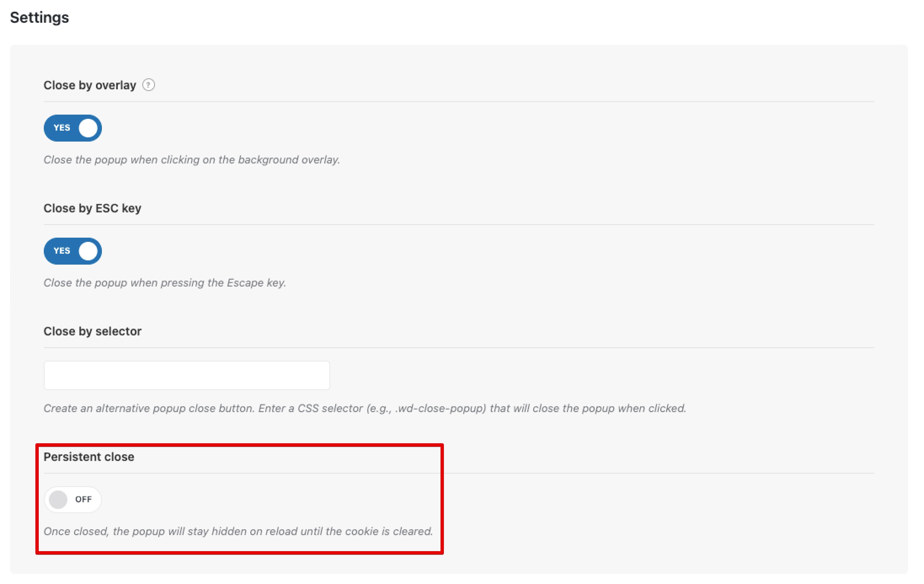Click the Settings heading
The image size is (924, 584).
point(40,18)
